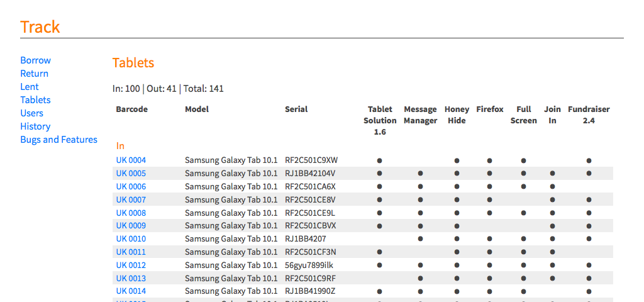Click the Fundraiser 2.4 column header

[589, 115]
